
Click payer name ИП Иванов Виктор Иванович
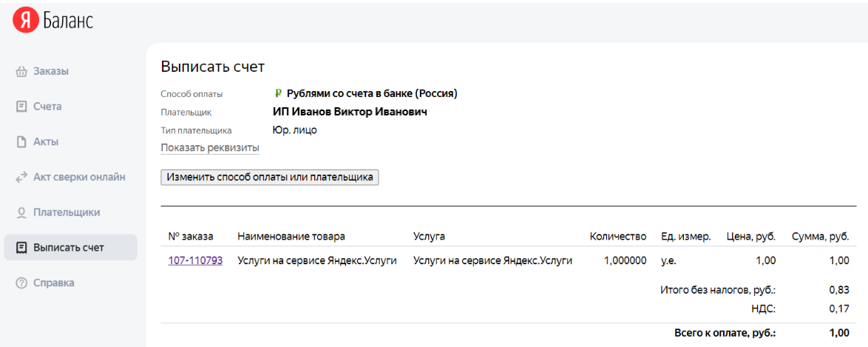(350, 112)
